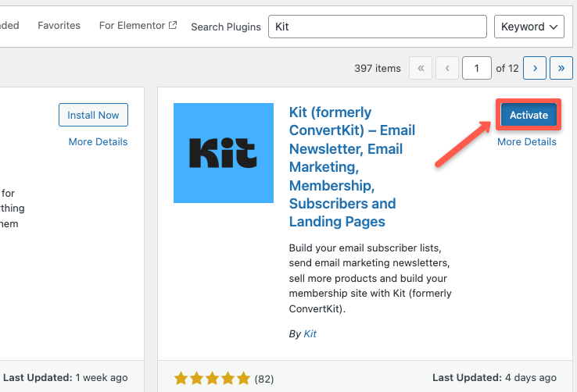Click Install Now on the left plugin
Image resolution: width=577 pixels, height=392 pixels.
(x=93, y=115)
